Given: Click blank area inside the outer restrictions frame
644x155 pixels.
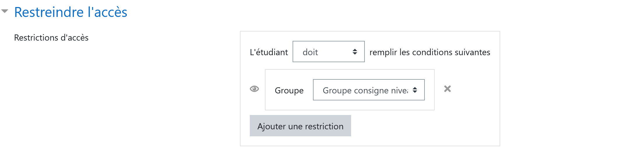Looking at the screenshot, I should pyautogui.click(x=425, y=128).
